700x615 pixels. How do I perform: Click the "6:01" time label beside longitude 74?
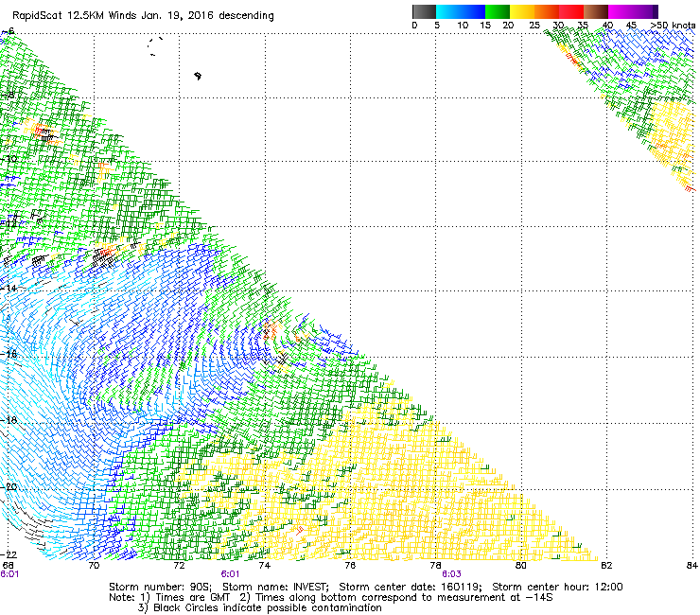point(230,574)
